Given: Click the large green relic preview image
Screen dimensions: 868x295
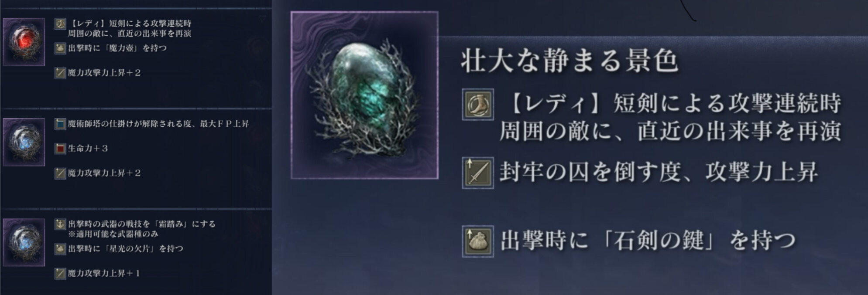Looking at the screenshot, I should tap(364, 95).
